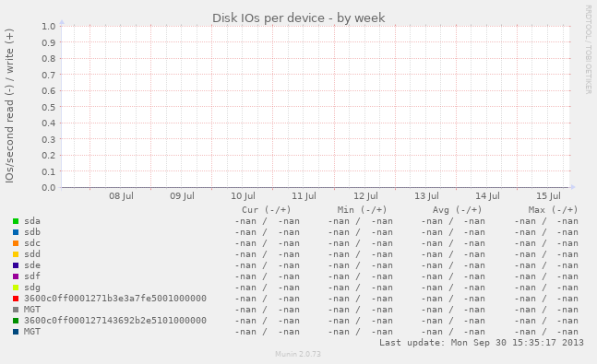Viewport: 597px width, 364px height.
Task: Click the "Avg (-/+)" column header
Action: pyautogui.click(x=457, y=210)
